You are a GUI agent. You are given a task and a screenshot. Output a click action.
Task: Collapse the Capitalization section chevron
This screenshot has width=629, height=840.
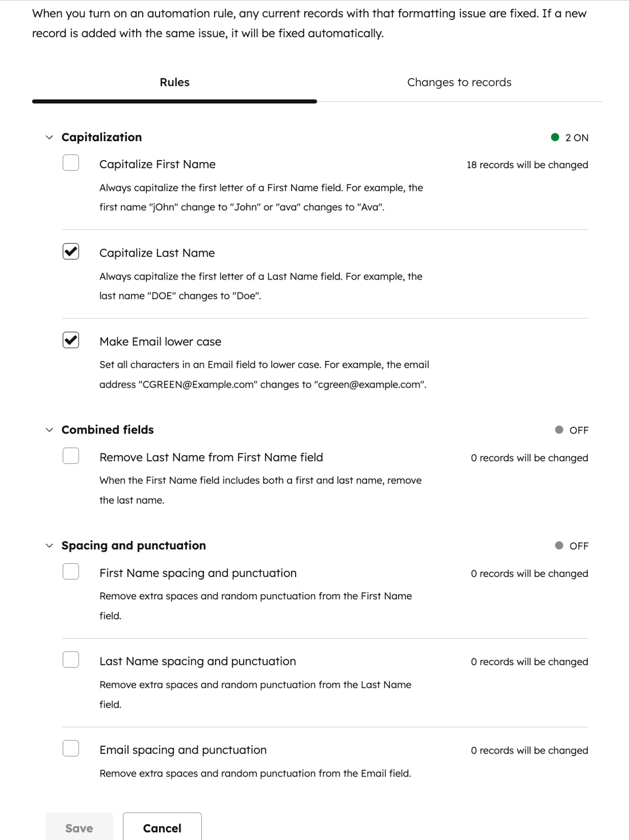coord(49,137)
